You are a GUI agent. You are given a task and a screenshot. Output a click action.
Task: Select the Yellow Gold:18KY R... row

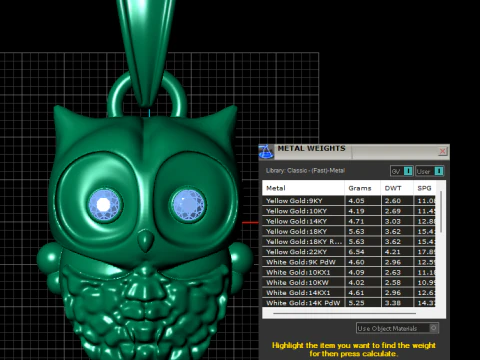pyautogui.click(x=349, y=242)
